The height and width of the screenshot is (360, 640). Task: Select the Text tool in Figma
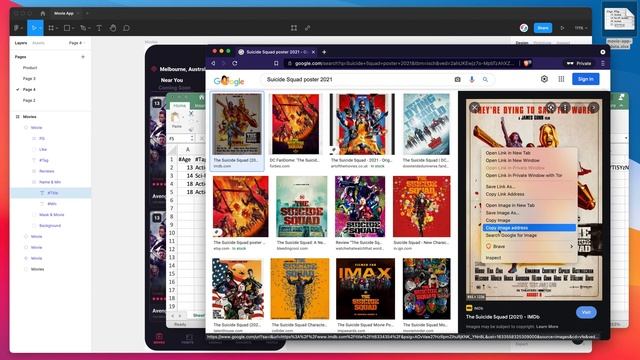coord(99,28)
